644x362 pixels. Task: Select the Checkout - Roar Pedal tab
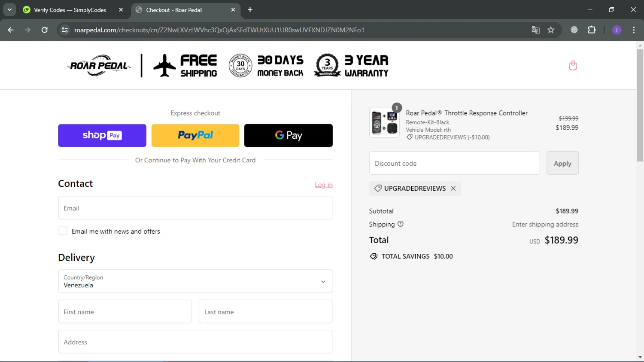click(x=185, y=9)
